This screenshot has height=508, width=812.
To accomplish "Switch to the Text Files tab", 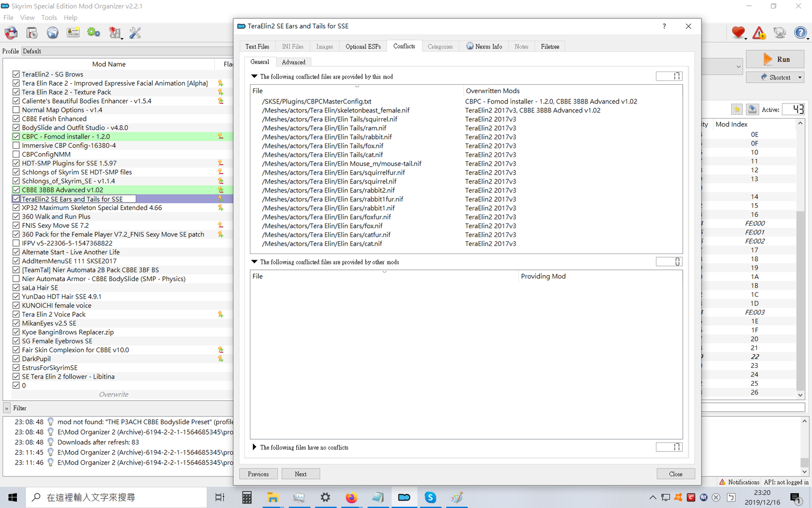I will click(x=257, y=47).
